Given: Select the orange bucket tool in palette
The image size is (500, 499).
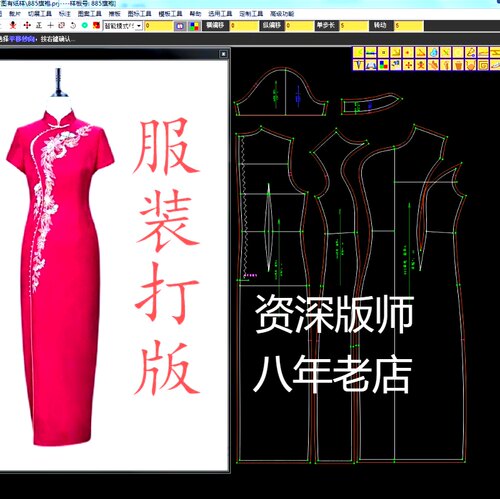Looking at the screenshot, I should 458,65.
